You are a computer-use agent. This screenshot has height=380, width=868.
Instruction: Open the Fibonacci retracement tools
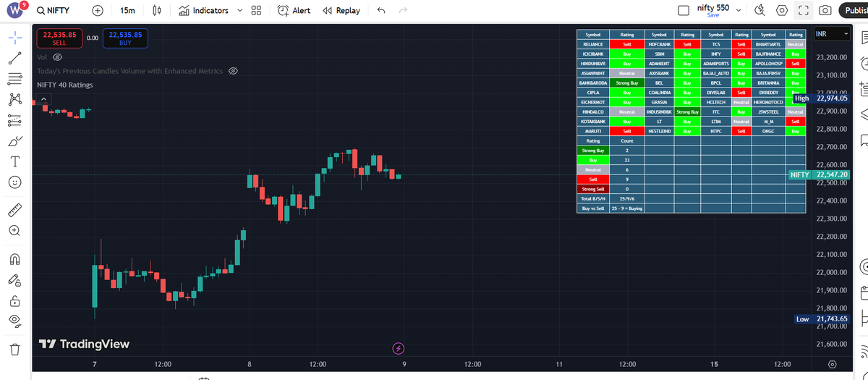(x=14, y=78)
